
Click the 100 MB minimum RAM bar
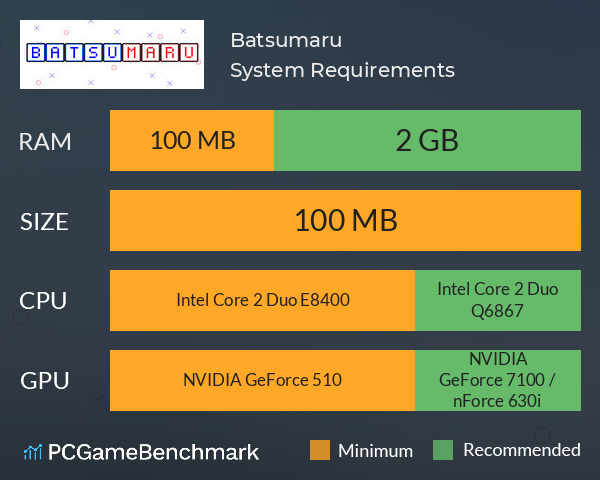[x=192, y=140]
